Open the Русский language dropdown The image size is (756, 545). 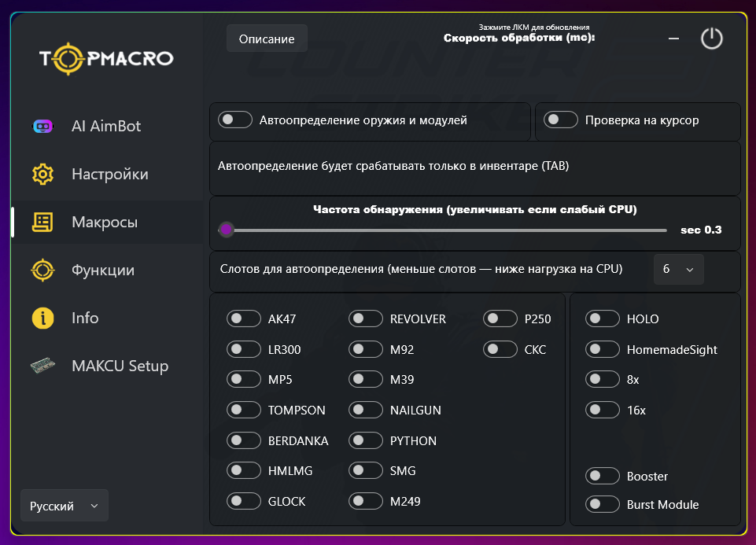pos(65,506)
